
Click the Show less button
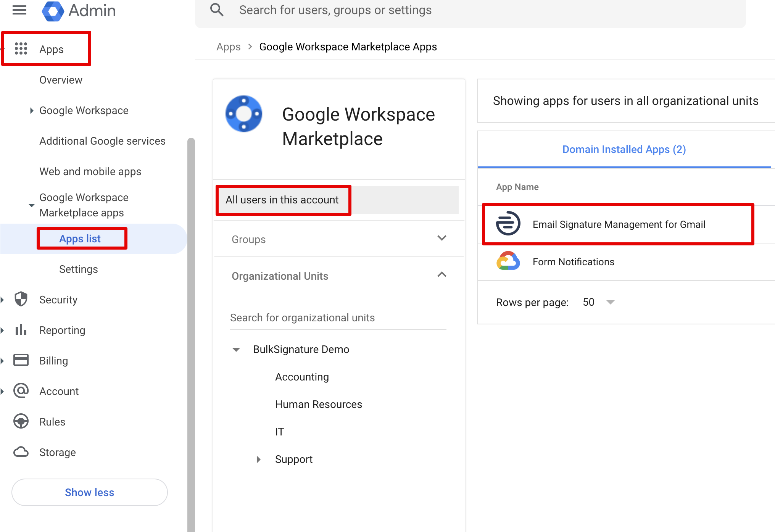coord(89,492)
